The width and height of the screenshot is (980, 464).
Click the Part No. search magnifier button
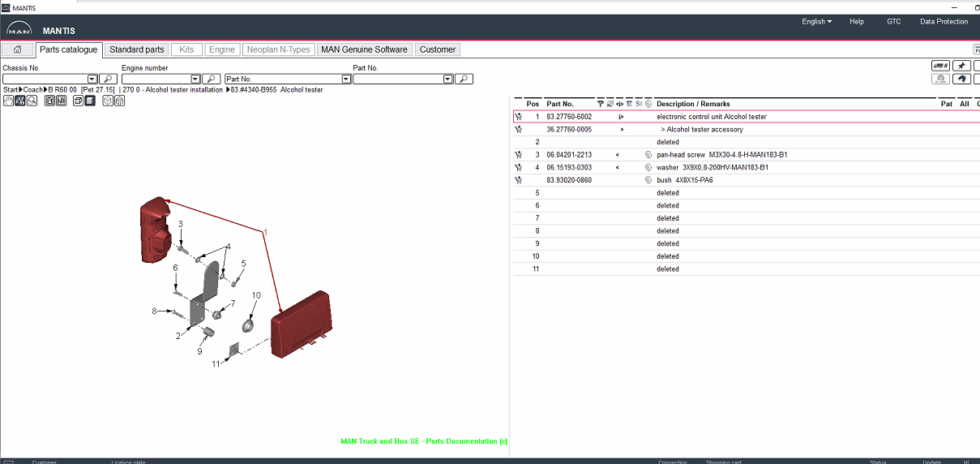tap(464, 79)
